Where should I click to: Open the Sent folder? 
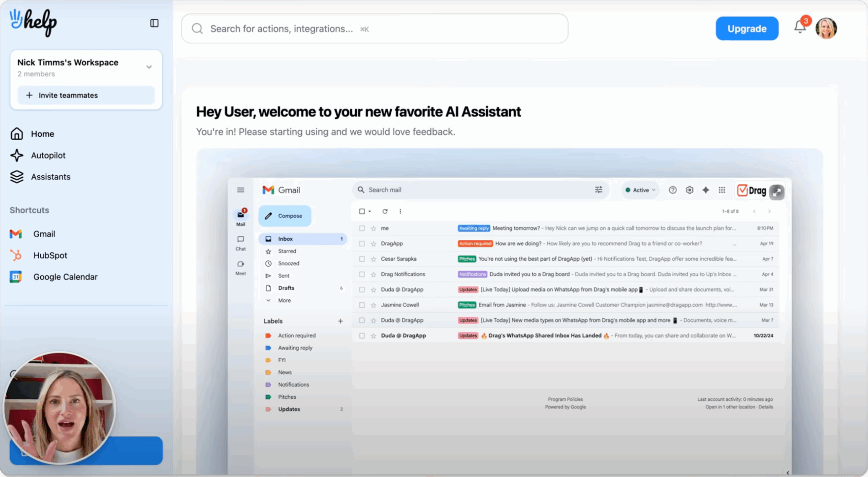pyautogui.click(x=283, y=276)
